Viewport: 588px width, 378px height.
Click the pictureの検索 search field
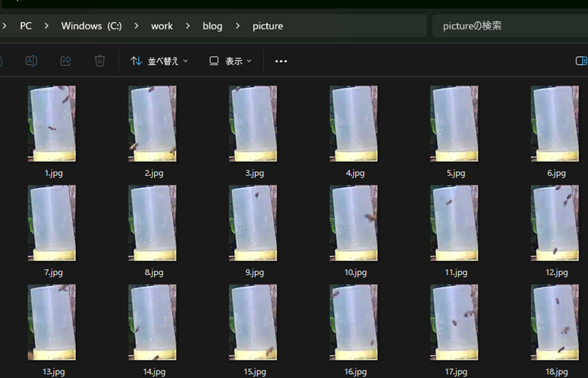[x=510, y=26]
